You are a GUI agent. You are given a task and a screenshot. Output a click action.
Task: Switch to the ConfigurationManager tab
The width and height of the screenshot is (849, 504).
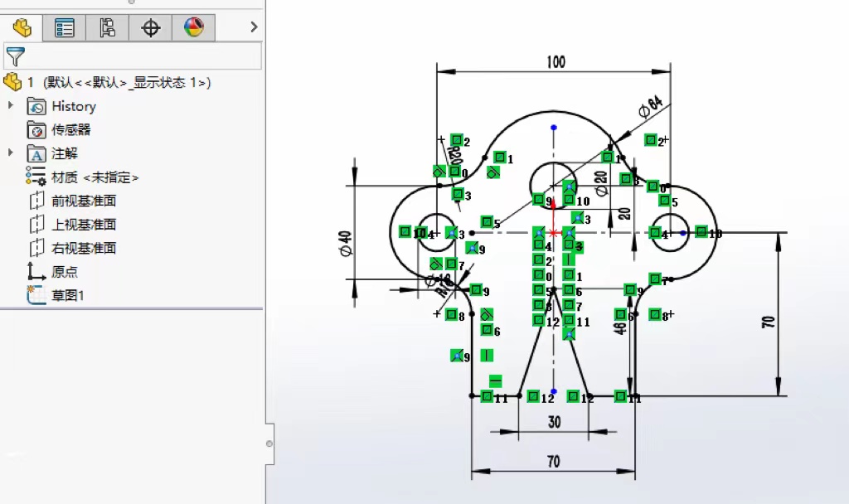point(107,27)
